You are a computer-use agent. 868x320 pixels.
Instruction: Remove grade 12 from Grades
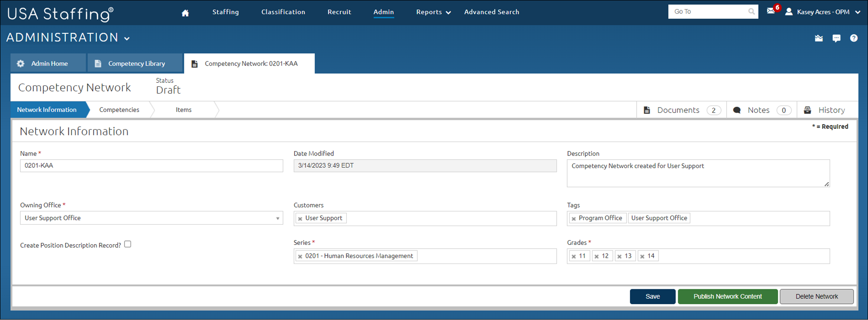point(596,257)
